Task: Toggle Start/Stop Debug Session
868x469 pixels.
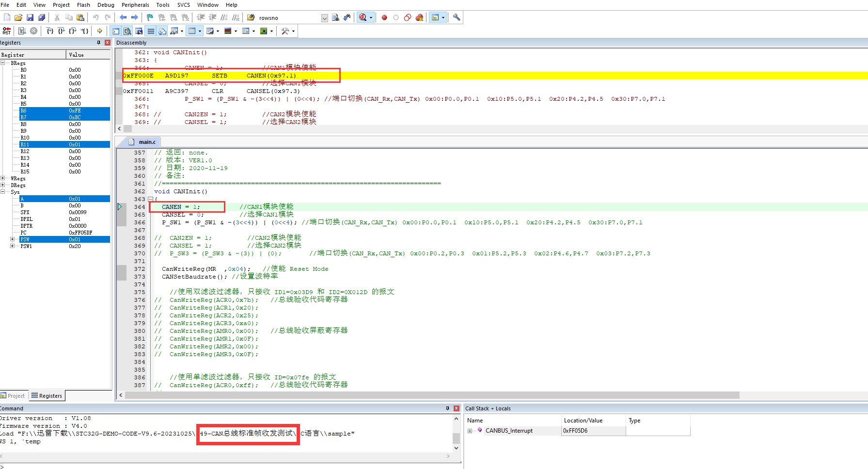Action: coord(363,17)
